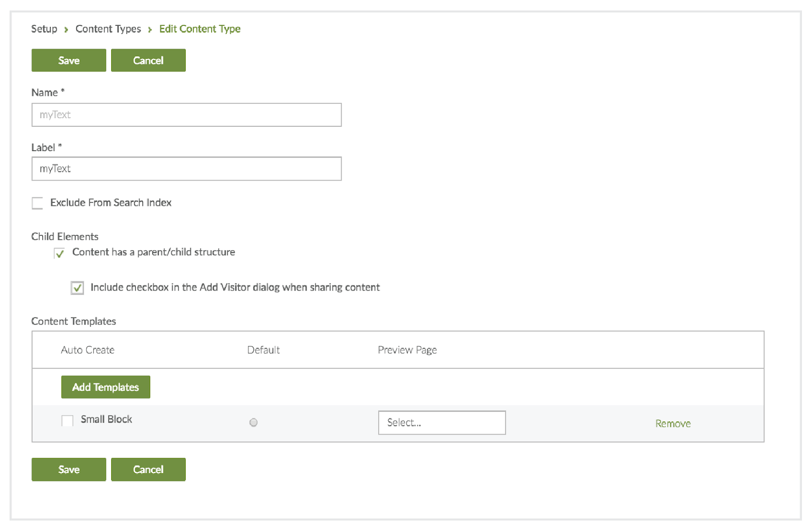Click the Add Templates button
This screenshot has width=812, height=531.
click(106, 387)
